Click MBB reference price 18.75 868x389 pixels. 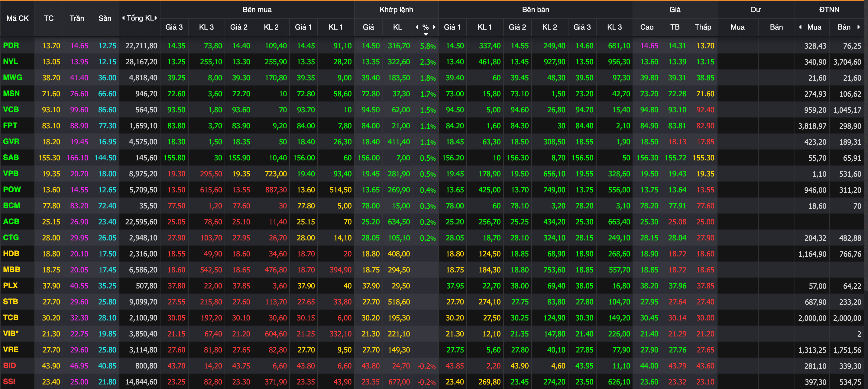(51, 269)
